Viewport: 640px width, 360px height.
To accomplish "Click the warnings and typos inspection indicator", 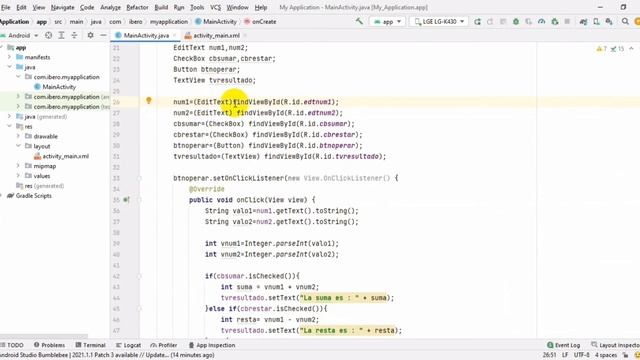I will 610,49.
